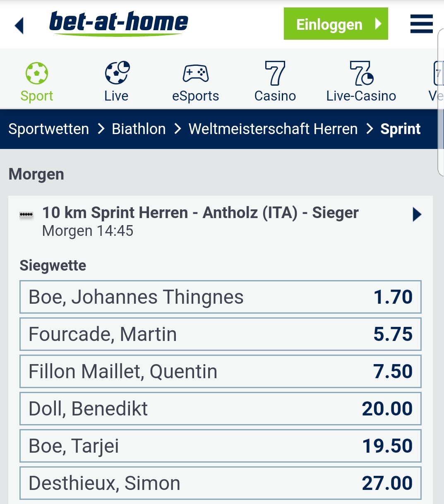444x504 pixels.
Task: Open the hamburger menu
Action: (x=421, y=24)
